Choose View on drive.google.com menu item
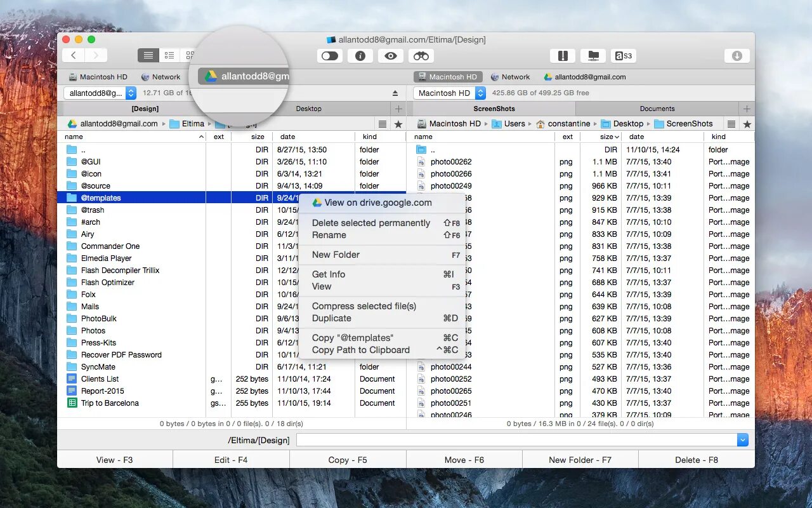Viewport: 812px width, 508px height. 383,203
